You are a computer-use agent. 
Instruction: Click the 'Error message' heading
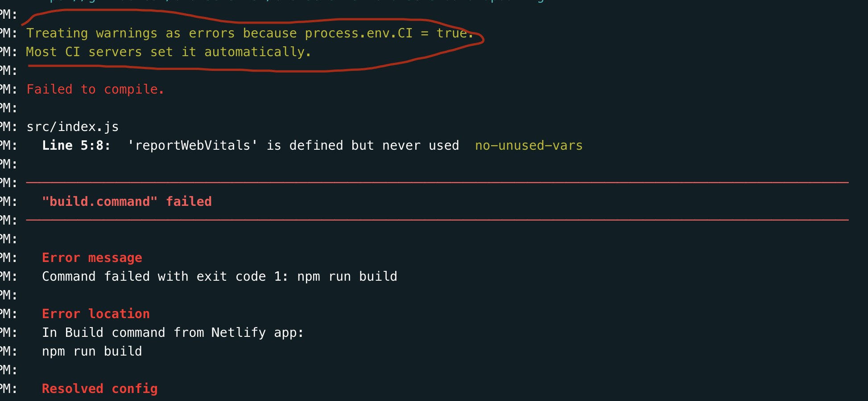tap(92, 258)
